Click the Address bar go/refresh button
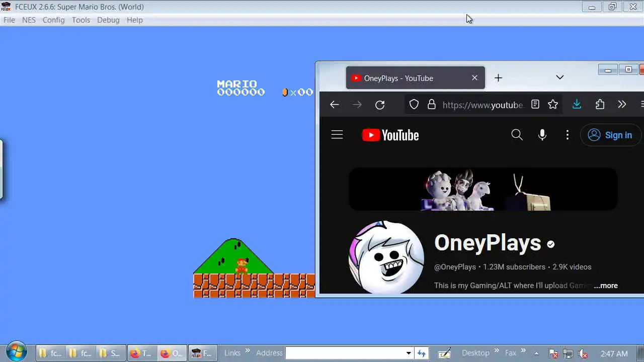Image resolution: width=644 pixels, height=362 pixels. (421, 353)
